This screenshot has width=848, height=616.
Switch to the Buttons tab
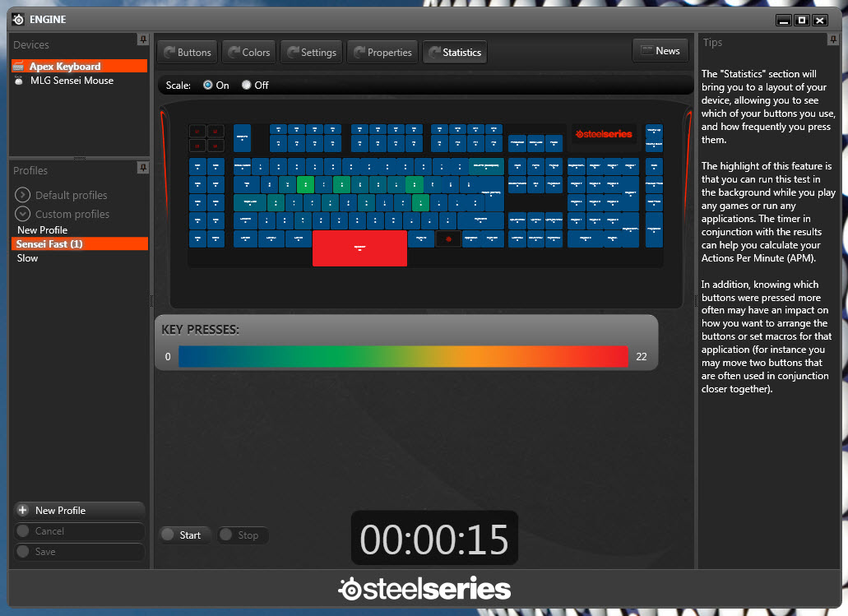[188, 53]
